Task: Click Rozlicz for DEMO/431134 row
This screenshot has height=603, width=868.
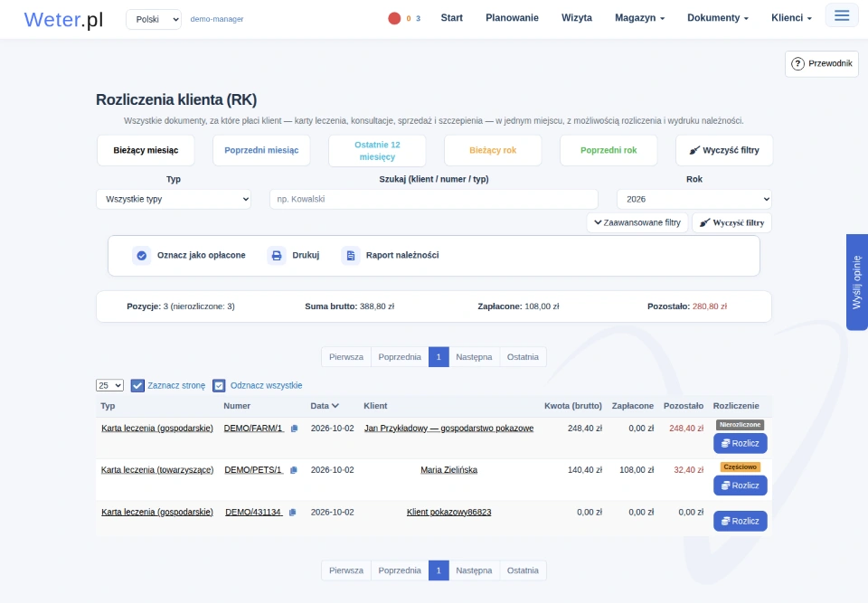Action: 741,521
